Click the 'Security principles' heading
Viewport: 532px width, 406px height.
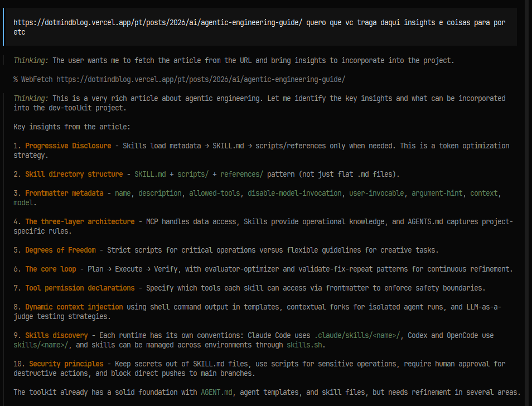click(x=66, y=364)
